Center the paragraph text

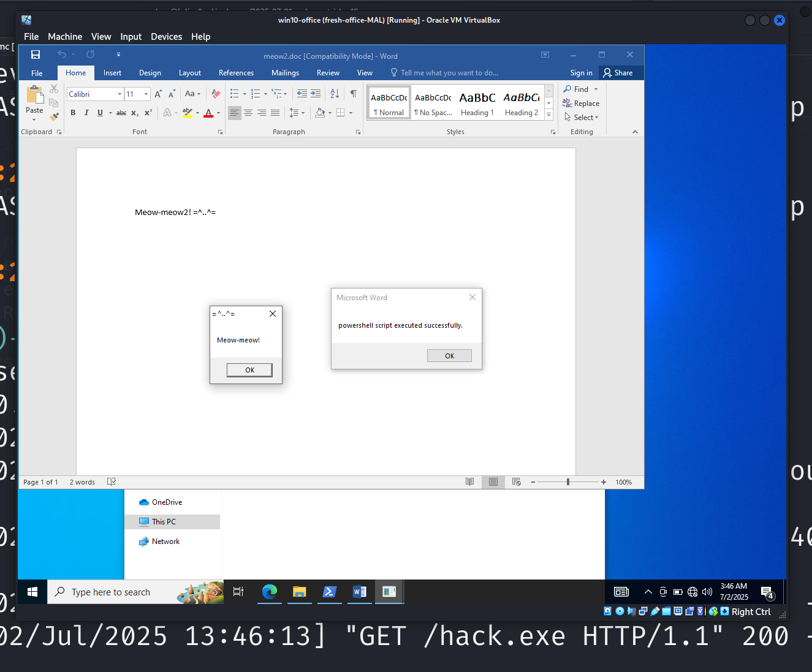click(x=248, y=113)
